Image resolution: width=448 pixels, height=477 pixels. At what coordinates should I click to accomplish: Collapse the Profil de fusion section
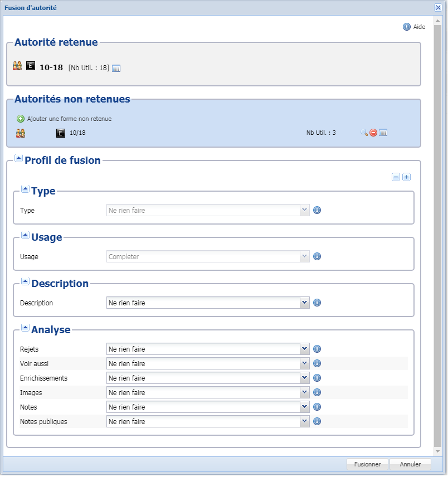click(18, 159)
